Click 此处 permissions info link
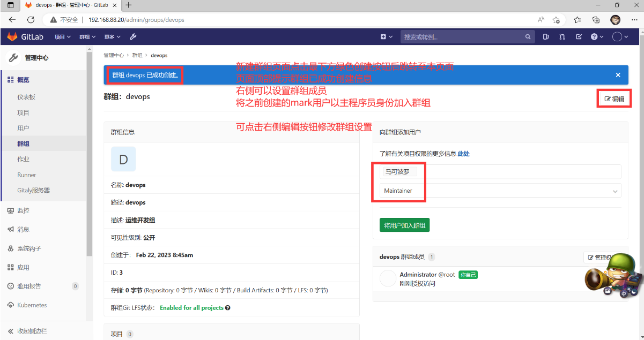Image resolution: width=644 pixels, height=340 pixels. coord(463,154)
